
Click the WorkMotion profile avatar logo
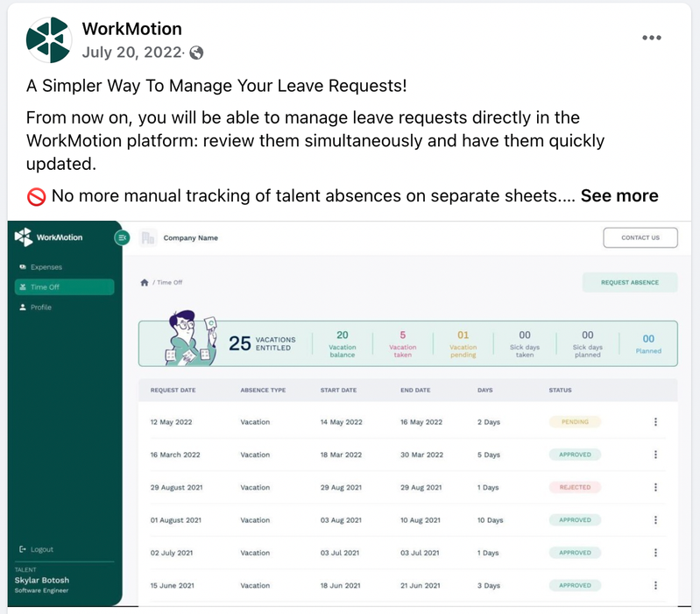pos(49,39)
